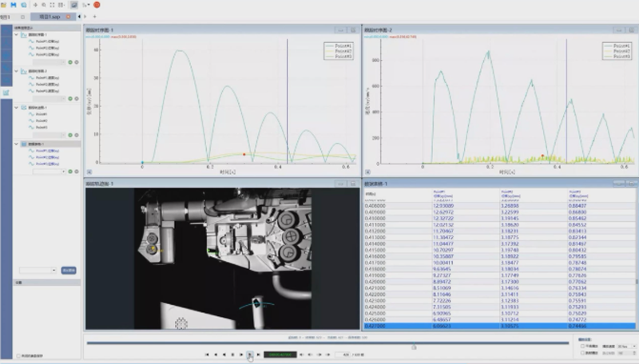Save the project using the floppy disk icon
Image resolution: width=639 pixels, height=364 pixels.
pos(14,5)
